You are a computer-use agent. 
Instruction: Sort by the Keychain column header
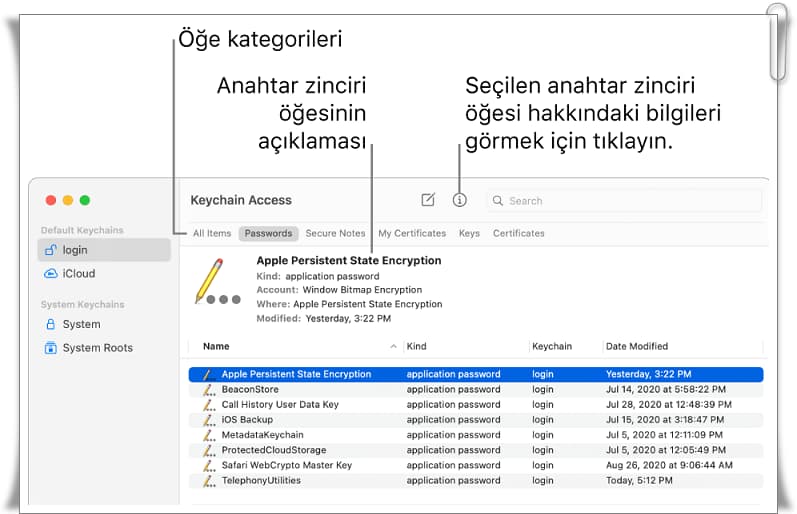552,346
